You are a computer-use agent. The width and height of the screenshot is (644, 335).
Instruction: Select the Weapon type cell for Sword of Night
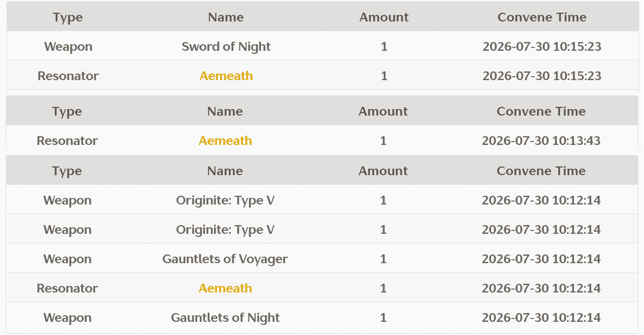click(68, 46)
